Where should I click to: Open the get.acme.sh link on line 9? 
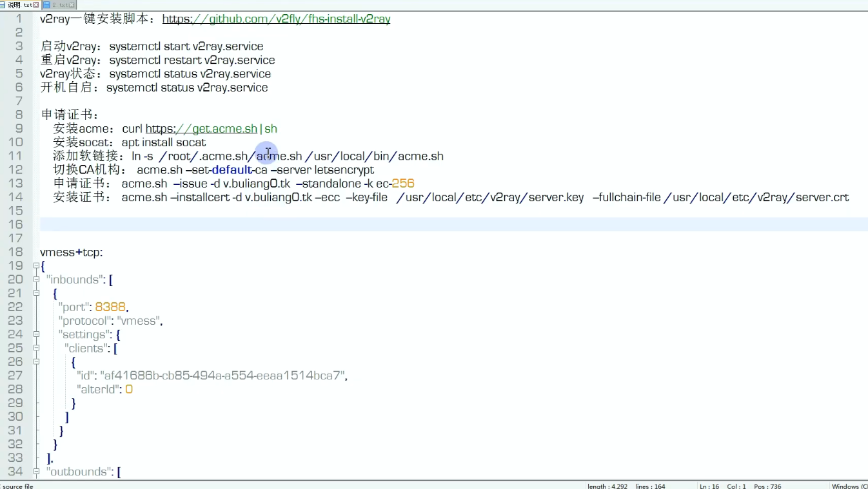(201, 129)
